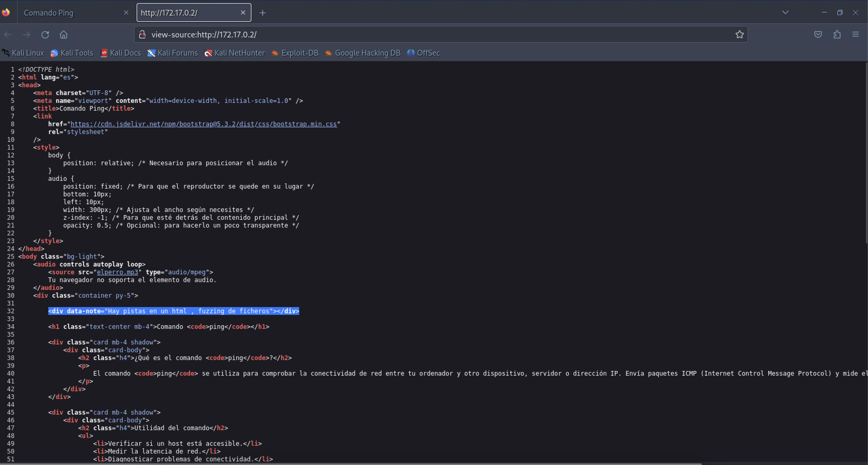Open a new tab with plus
Image resolution: width=868 pixels, height=465 pixels.
tap(263, 13)
